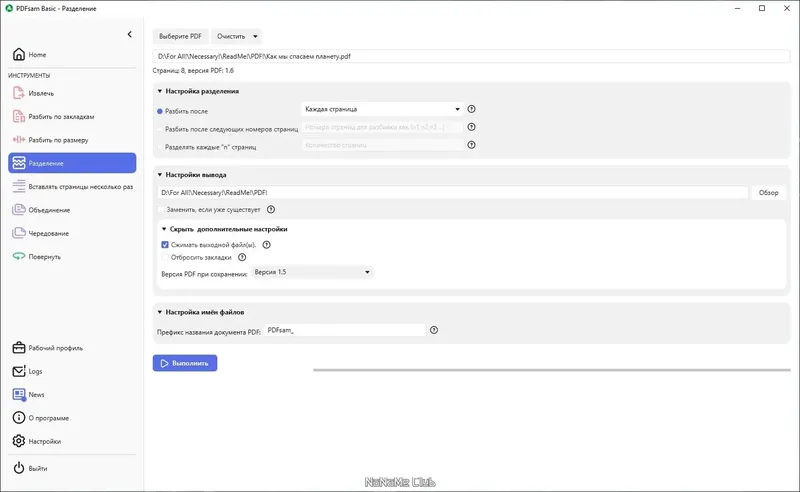Click the Extract (Извлечь) tool icon
Viewport: 800px width, 492px height.
[x=20, y=93]
